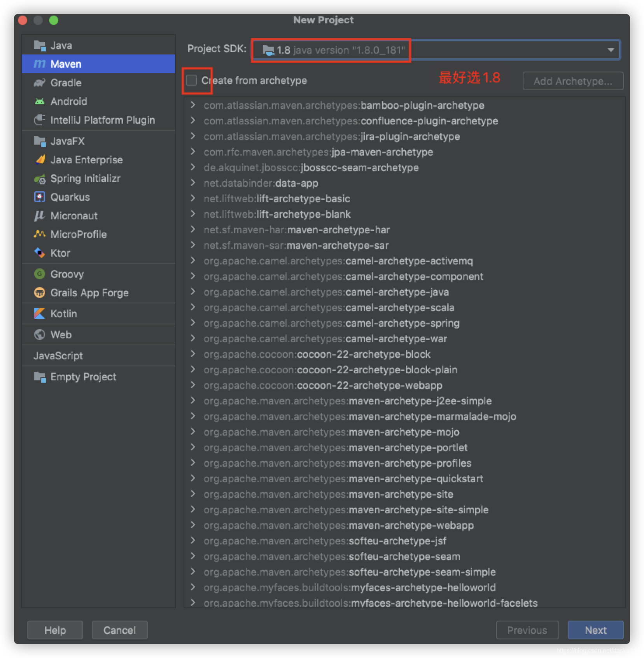Viewport: 644px width, 658px height.
Task: Select softeu-archetype-seam-simple row
Action: coord(404,572)
